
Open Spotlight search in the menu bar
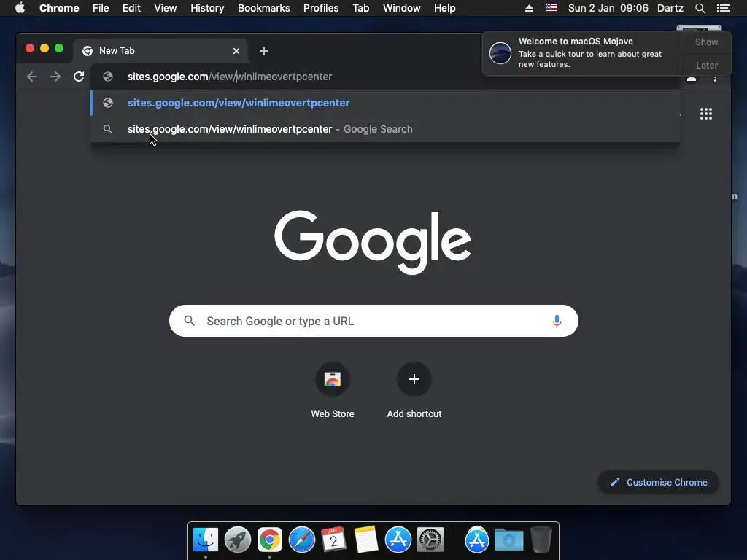coord(700,8)
